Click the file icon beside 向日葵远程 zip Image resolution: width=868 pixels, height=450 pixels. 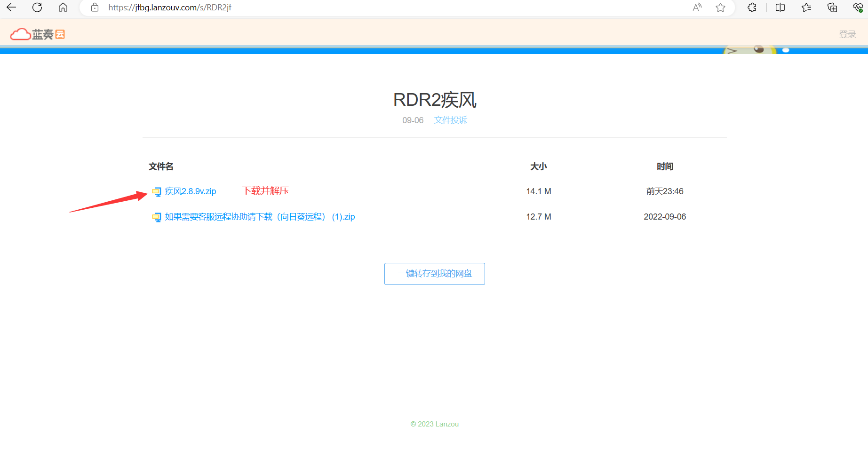click(x=156, y=217)
